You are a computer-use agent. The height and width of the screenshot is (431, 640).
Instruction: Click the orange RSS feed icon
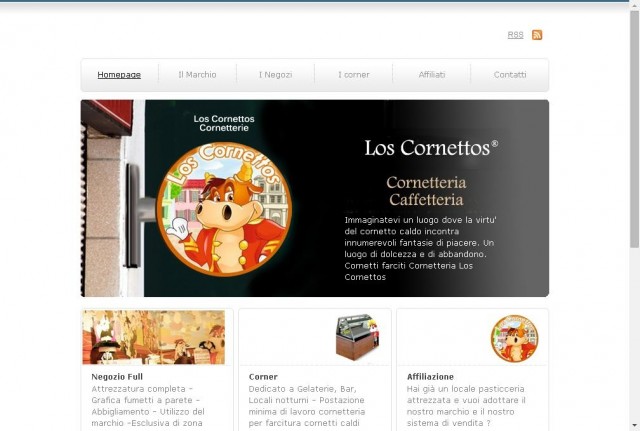pyautogui.click(x=537, y=35)
